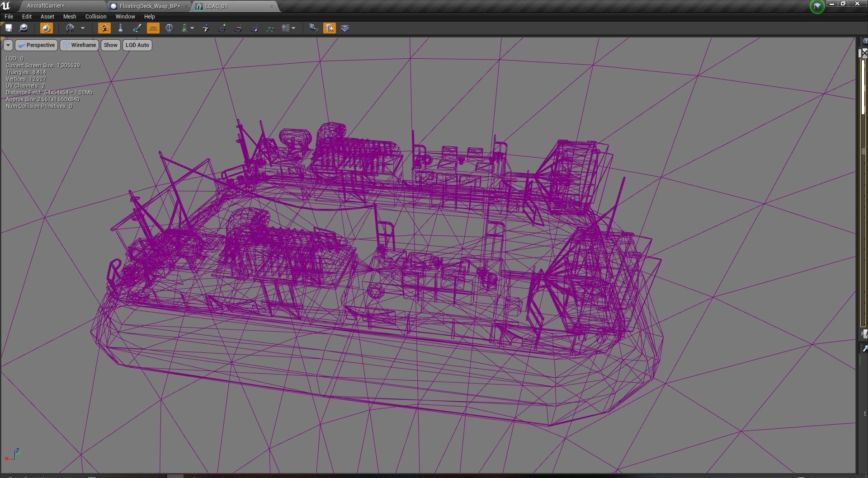Open the Perspective view type dropdown
Image resolution: width=868 pixels, height=478 pixels.
coord(36,45)
